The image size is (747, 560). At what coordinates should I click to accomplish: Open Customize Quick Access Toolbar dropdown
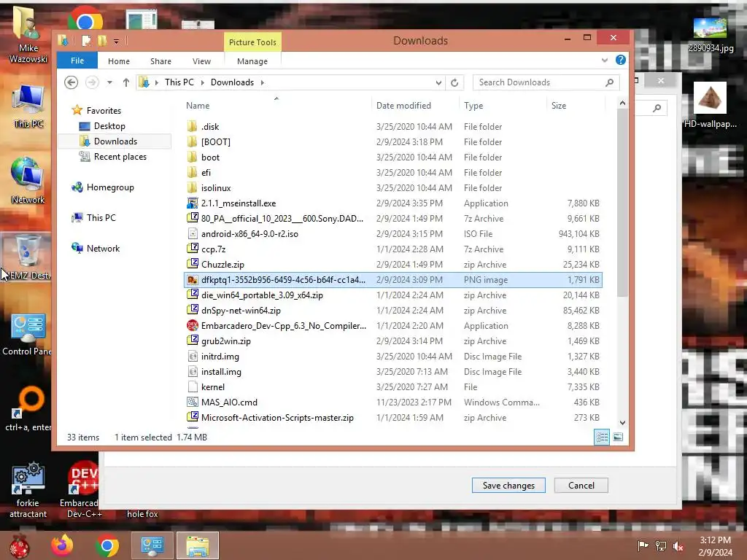click(116, 42)
